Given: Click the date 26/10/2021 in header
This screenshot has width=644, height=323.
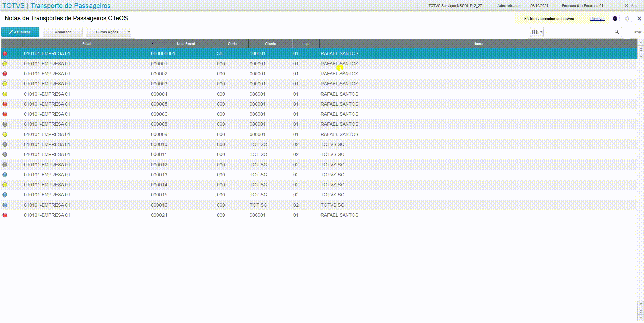Looking at the screenshot, I should tap(539, 6).
